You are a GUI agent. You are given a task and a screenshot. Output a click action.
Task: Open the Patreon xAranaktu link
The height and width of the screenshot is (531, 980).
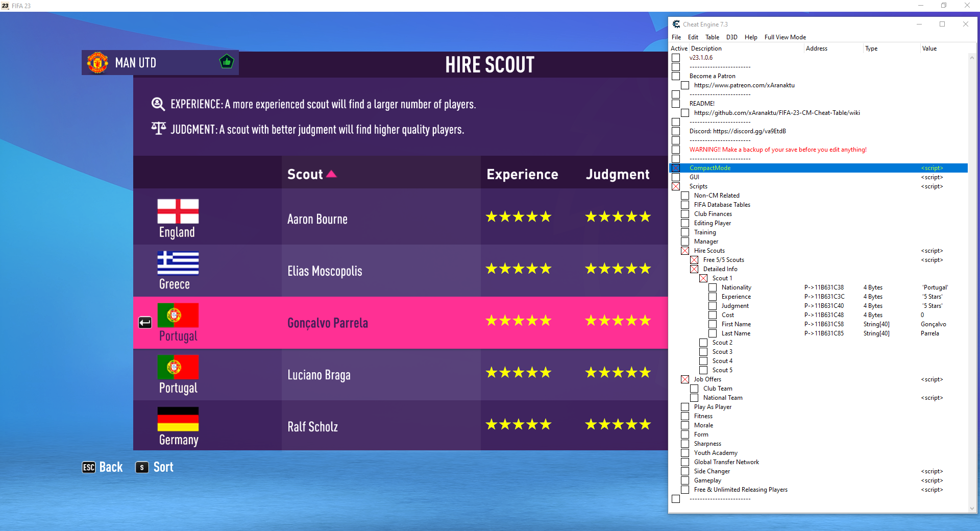(x=744, y=85)
